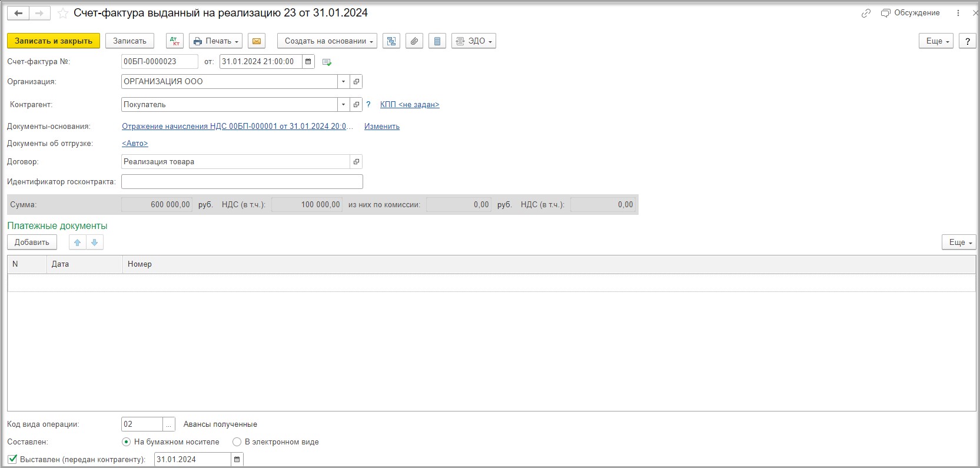980x468 pixels.
Task: Click blue question mark near Контрагент
Action: coord(368,104)
